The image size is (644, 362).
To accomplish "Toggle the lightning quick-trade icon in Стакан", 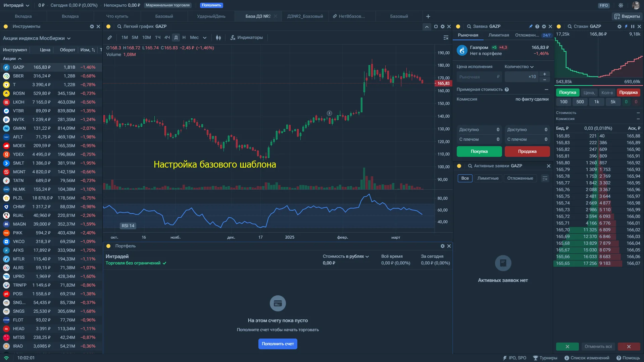I will (626, 26).
